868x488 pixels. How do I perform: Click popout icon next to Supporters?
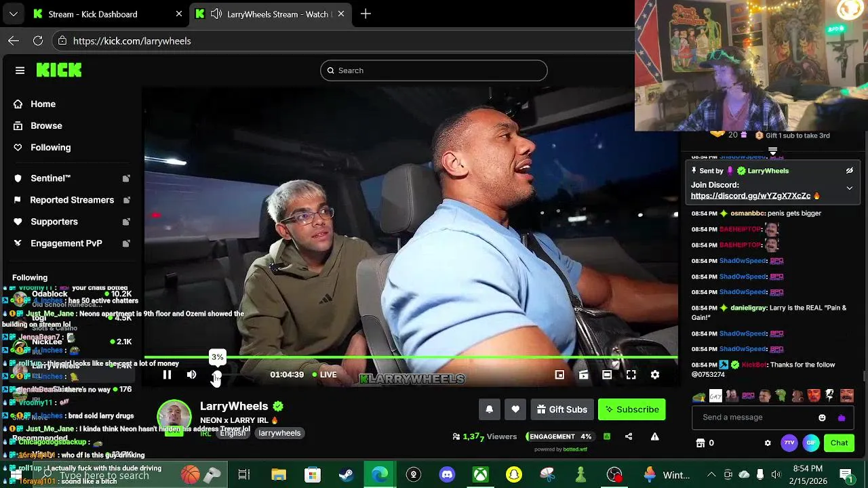click(126, 222)
